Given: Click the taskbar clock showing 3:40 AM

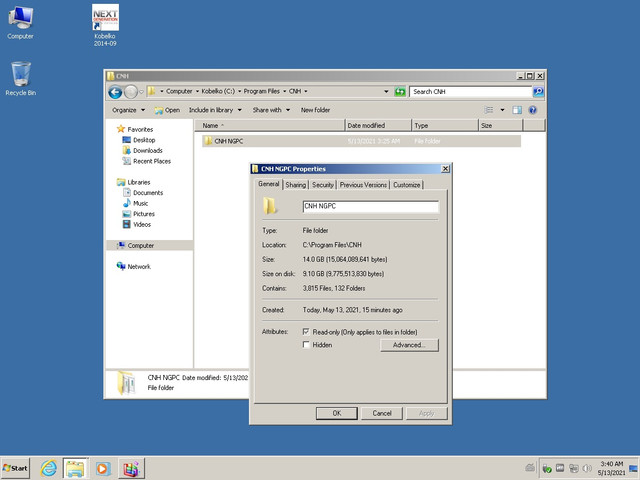Looking at the screenshot, I should pos(611,468).
